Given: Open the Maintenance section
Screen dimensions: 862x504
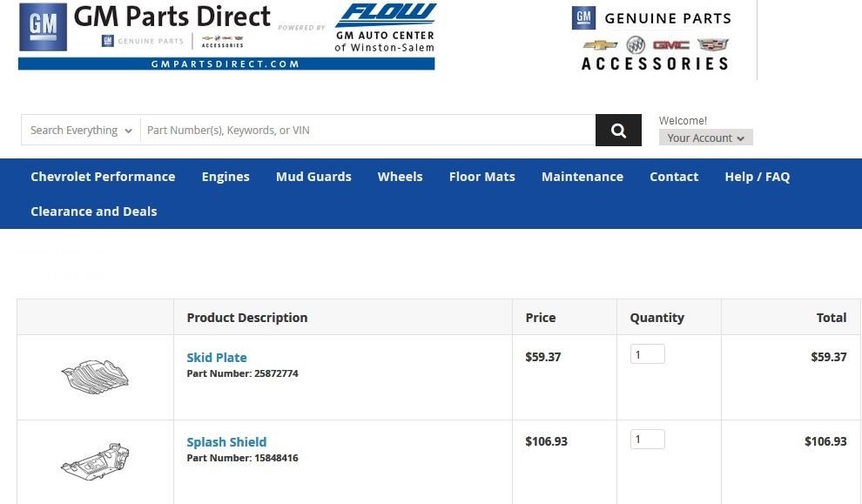Looking at the screenshot, I should (582, 177).
